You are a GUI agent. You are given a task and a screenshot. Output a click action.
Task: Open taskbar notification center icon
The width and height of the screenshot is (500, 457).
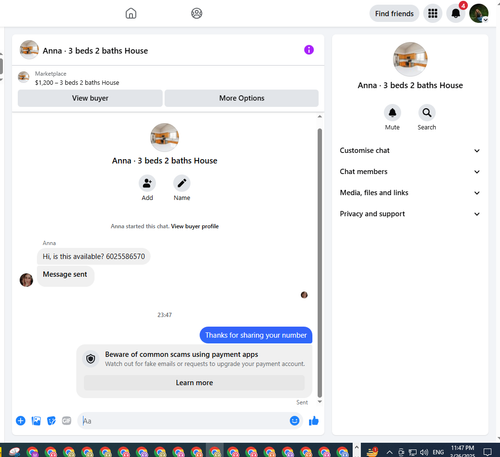click(x=487, y=452)
